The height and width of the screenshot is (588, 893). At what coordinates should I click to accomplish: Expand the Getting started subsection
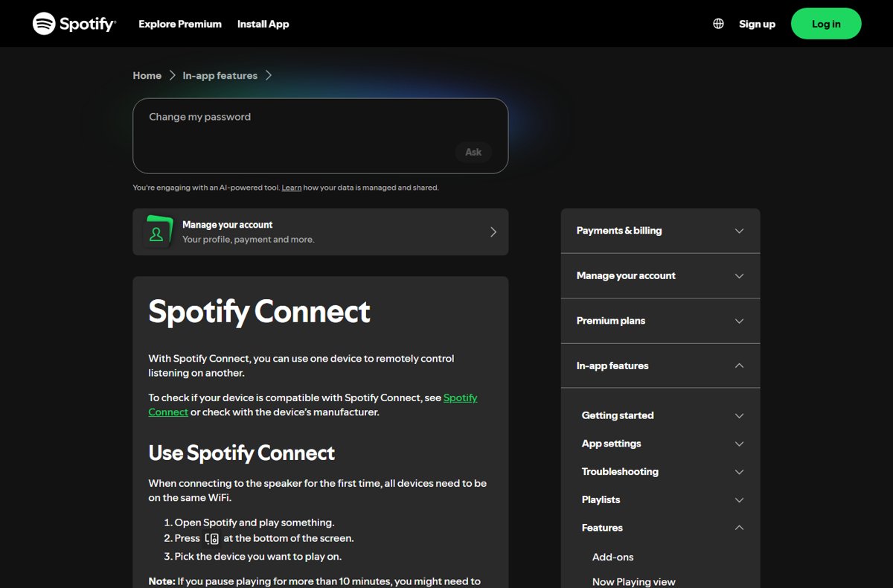[662, 415]
